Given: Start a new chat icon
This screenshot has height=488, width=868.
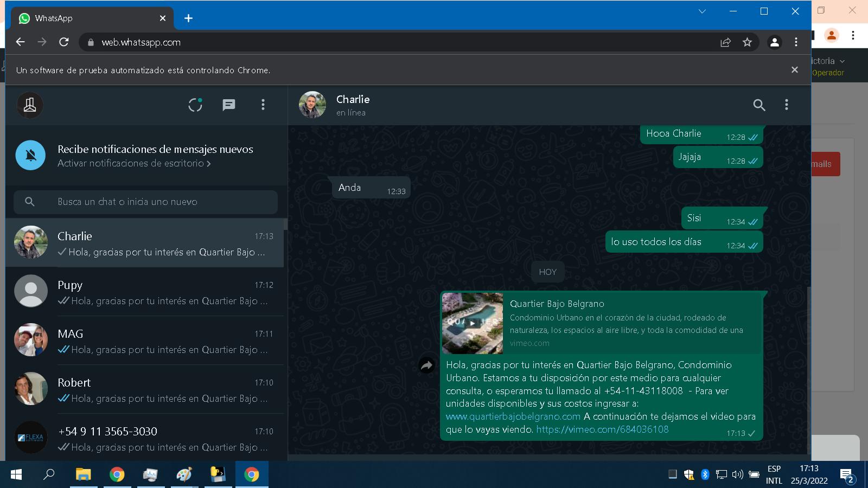Looking at the screenshot, I should [x=229, y=105].
